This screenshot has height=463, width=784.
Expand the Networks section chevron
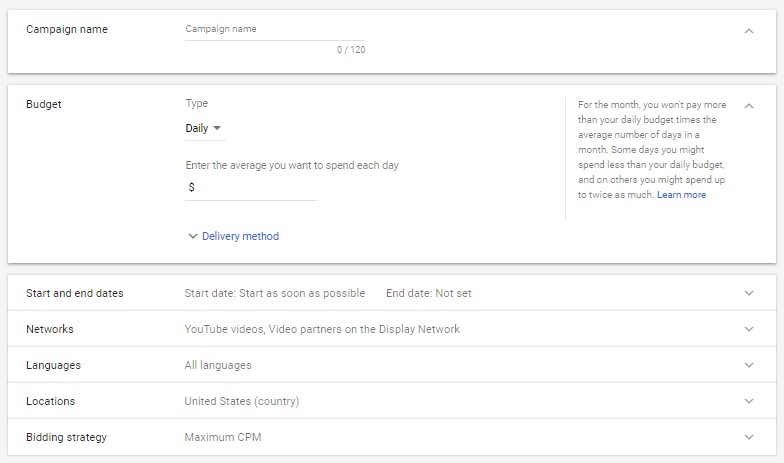coord(749,329)
